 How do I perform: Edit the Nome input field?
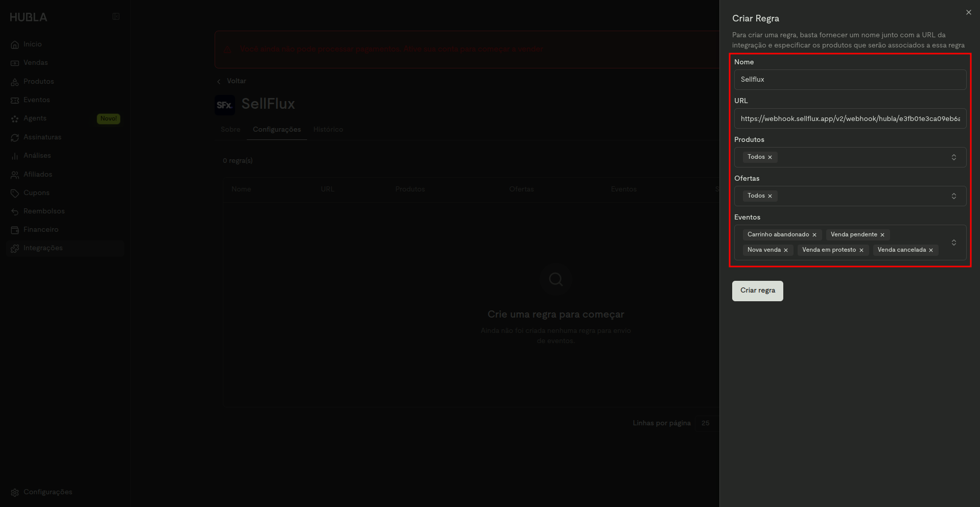[x=850, y=80]
